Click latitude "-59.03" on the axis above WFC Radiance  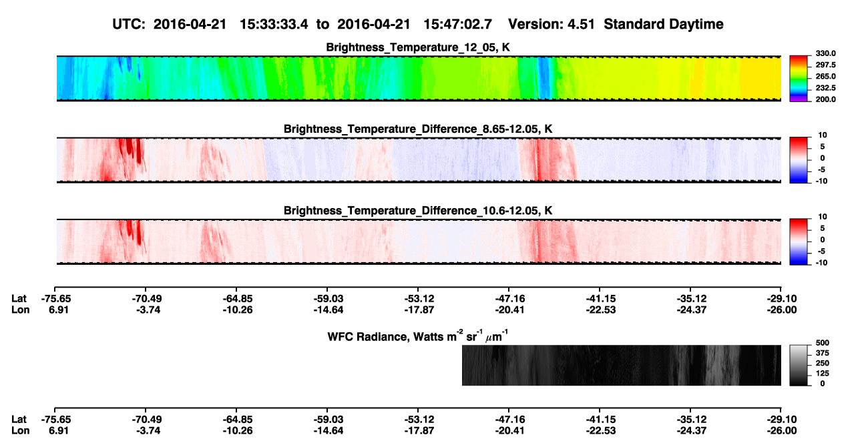pos(328,299)
